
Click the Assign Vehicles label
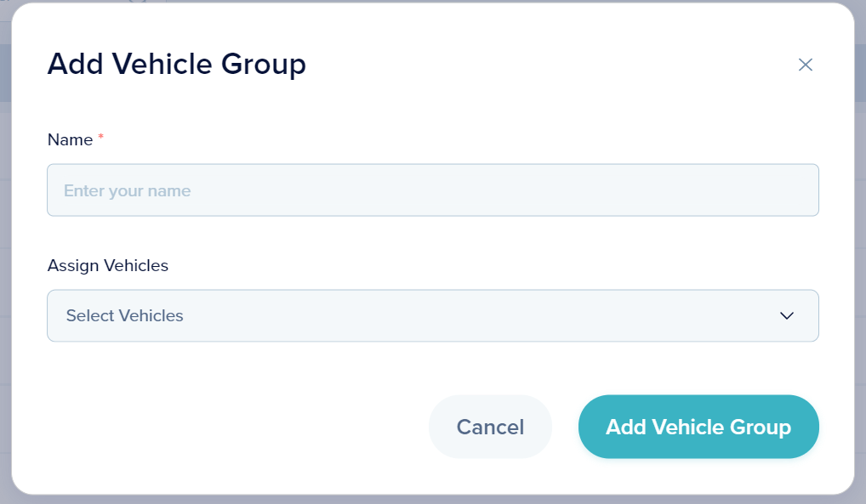pos(108,266)
